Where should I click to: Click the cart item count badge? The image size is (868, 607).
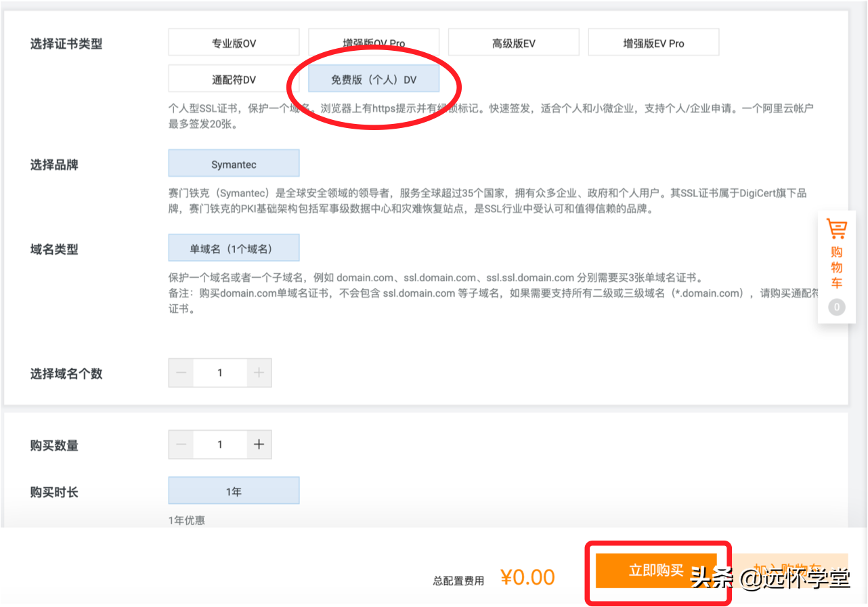coord(837,308)
